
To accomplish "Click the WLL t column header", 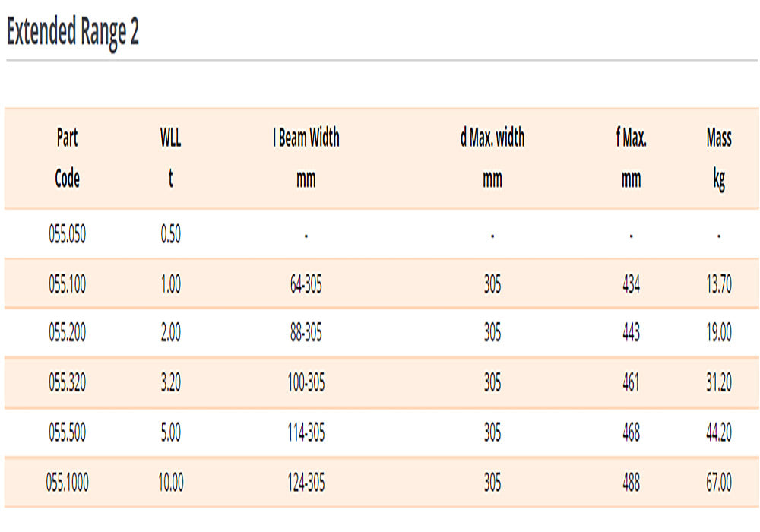I will 170,158.
